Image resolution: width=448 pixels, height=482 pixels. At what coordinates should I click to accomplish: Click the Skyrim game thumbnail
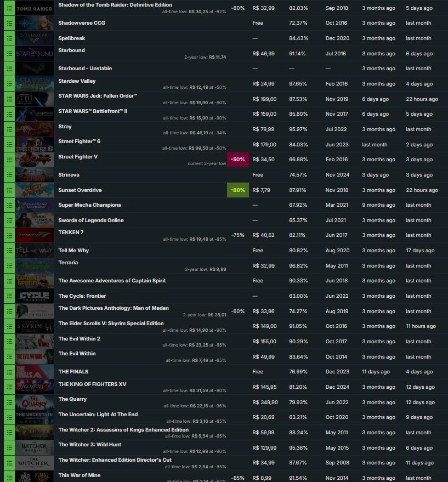[35, 326]
